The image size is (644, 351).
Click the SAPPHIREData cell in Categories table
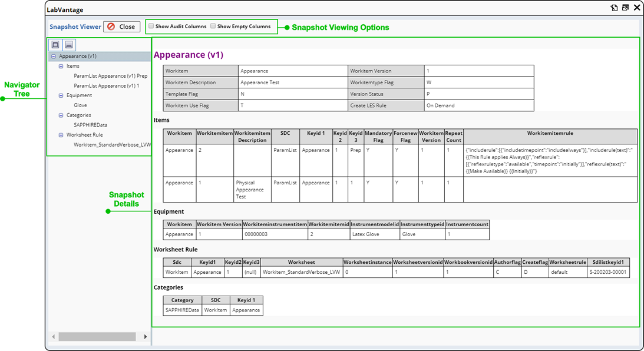[182, 310]
